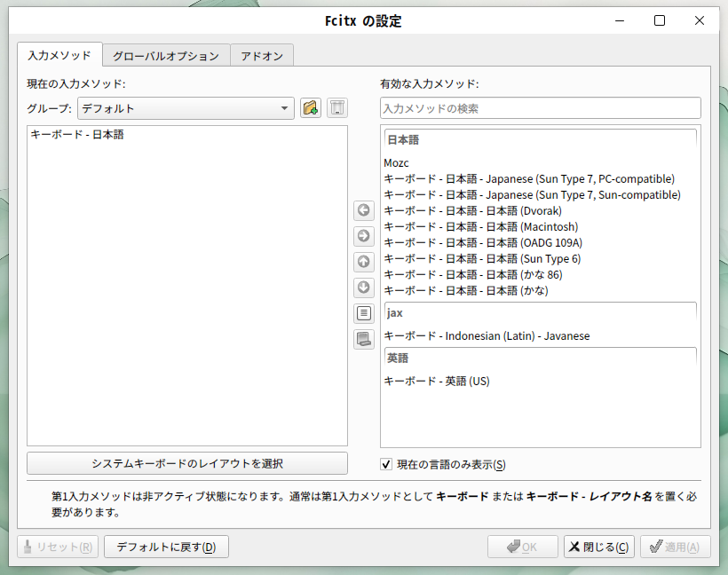Select Mozc in available methods

pyautogui.click(x=541, y=163)
